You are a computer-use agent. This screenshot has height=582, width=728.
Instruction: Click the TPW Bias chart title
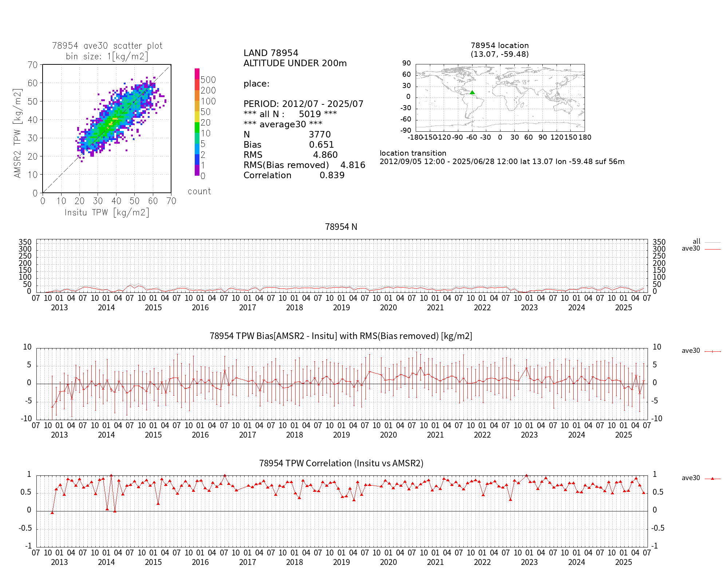click(x=341, y=336)
